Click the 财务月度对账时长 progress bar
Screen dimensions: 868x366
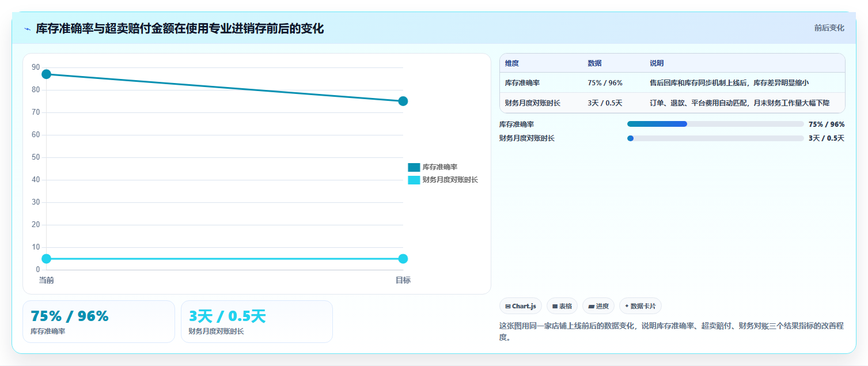click(x=715, y=138)
